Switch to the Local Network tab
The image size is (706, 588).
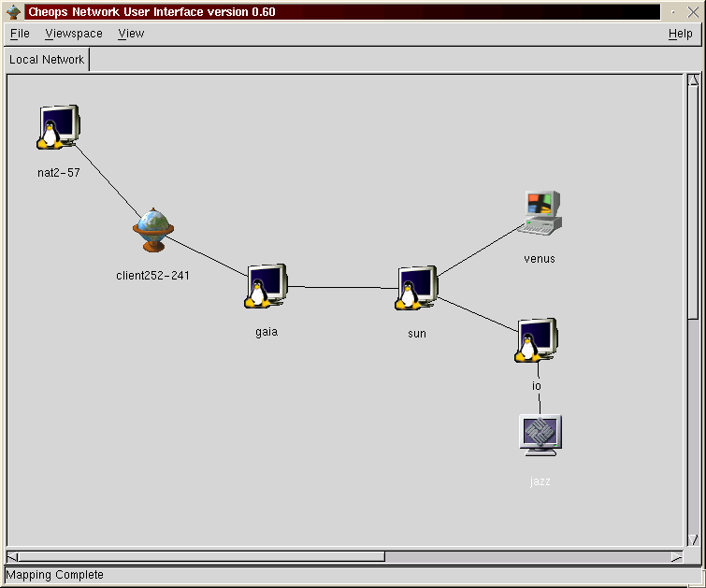click(47, 60)
